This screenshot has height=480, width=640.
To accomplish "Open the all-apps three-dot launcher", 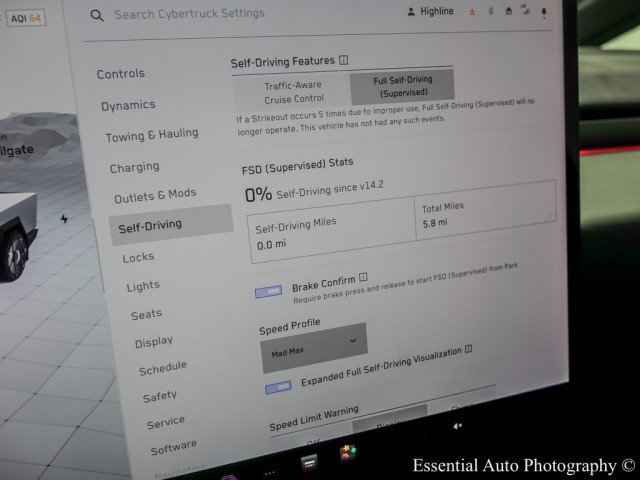I will (270, 473).
